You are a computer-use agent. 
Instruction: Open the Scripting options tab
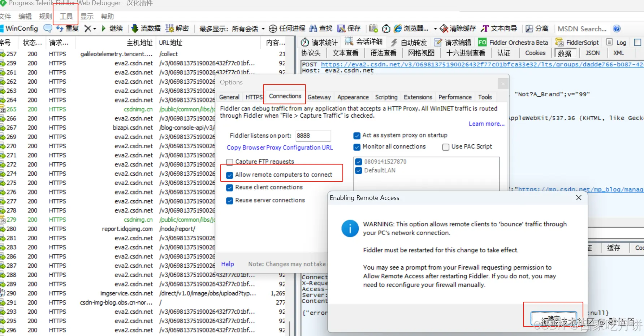pyautogui.click(x=386, y=97)
